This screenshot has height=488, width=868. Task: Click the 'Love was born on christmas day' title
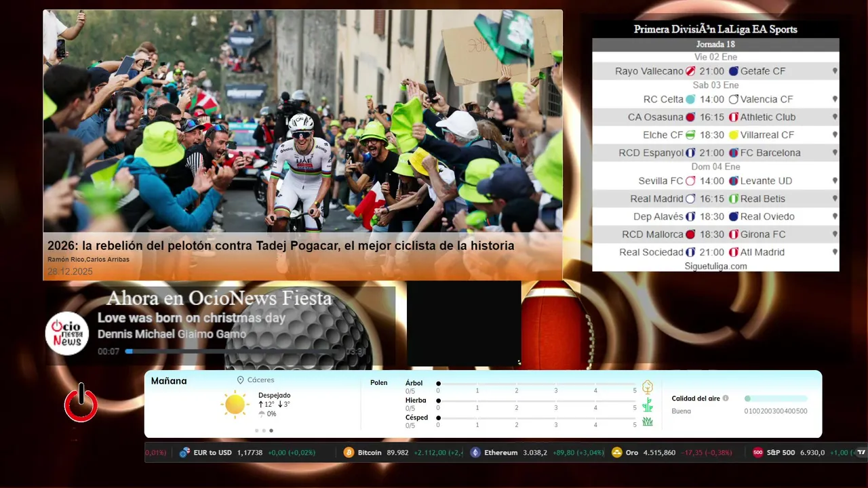click(191, 318)
